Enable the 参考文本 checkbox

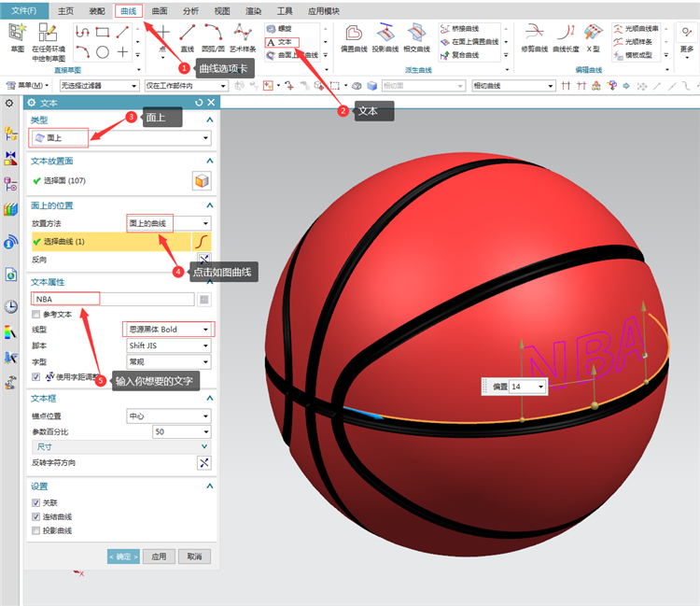[x=36, y=315]
